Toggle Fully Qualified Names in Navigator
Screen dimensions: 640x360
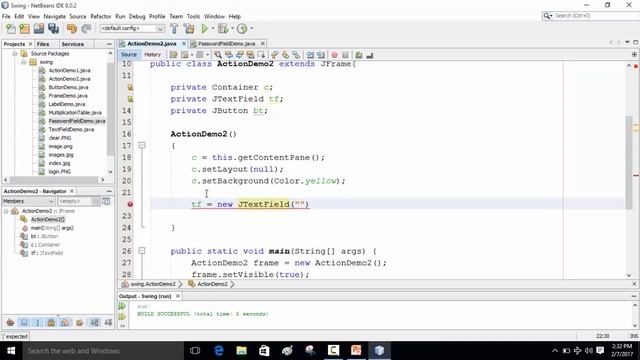tap(80, 323)
